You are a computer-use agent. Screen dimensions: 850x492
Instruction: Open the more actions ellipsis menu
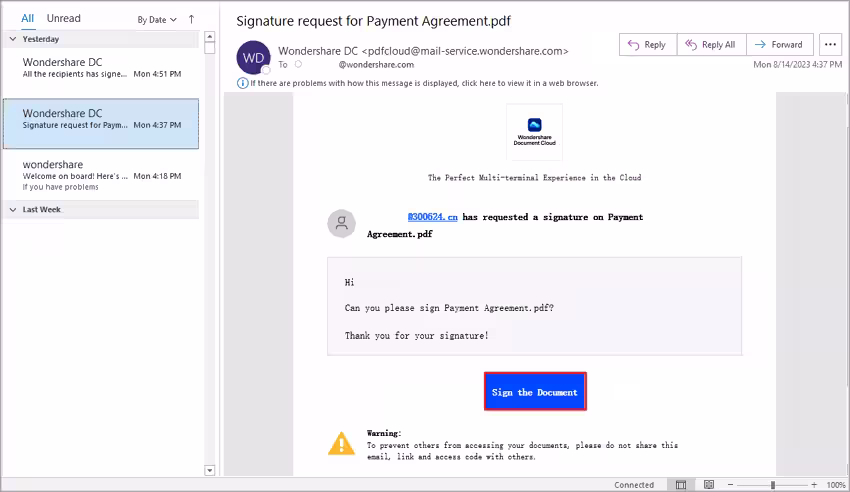(830, 44)
